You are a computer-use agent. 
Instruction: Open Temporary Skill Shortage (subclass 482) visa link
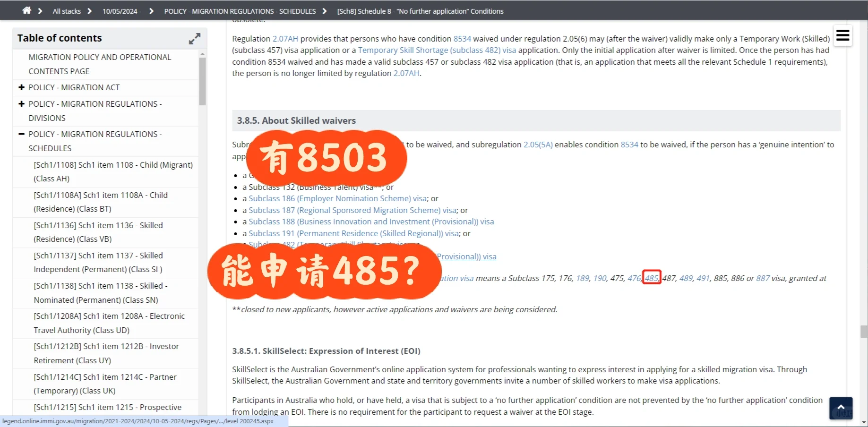437,50
